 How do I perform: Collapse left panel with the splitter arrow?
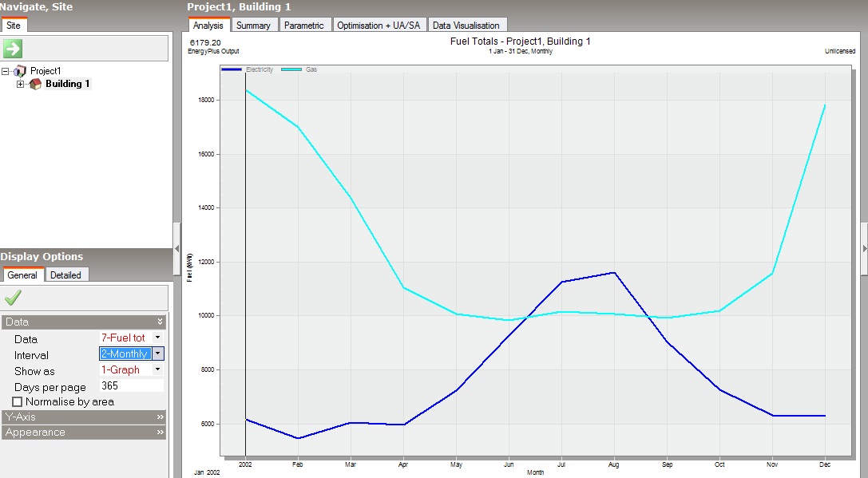pyautogui.click(x=177, y=248)
